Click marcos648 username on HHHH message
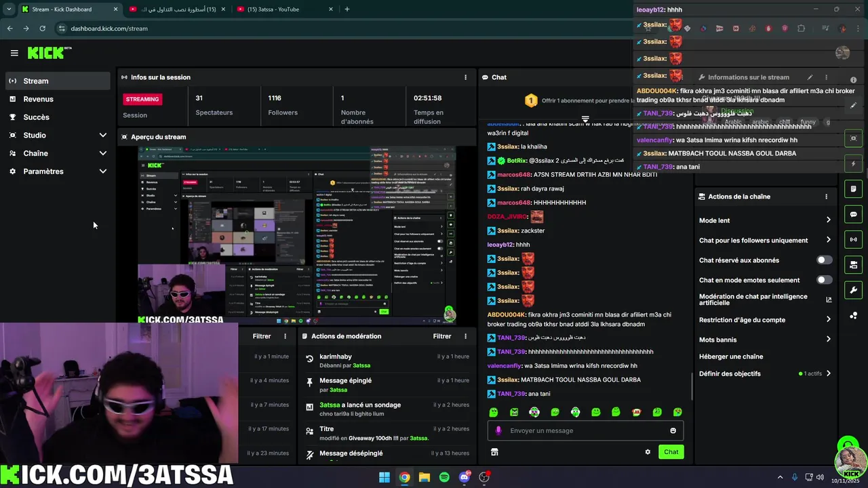Screen dimensions: 868x488 514,203
